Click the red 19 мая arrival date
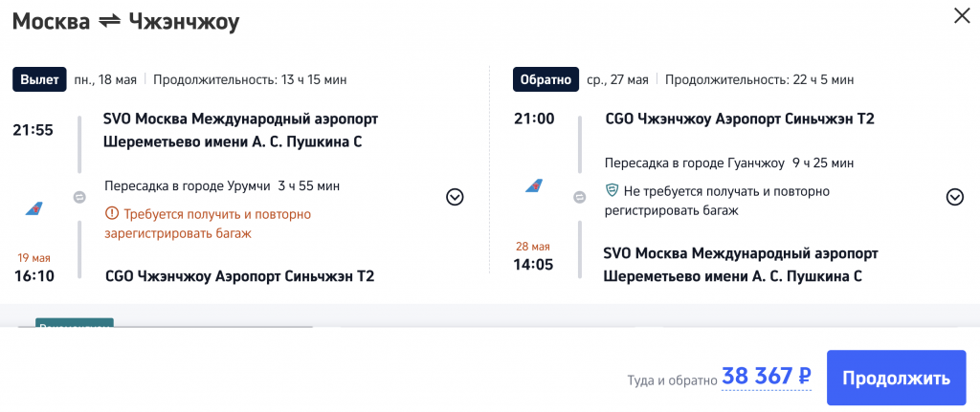 33,258
